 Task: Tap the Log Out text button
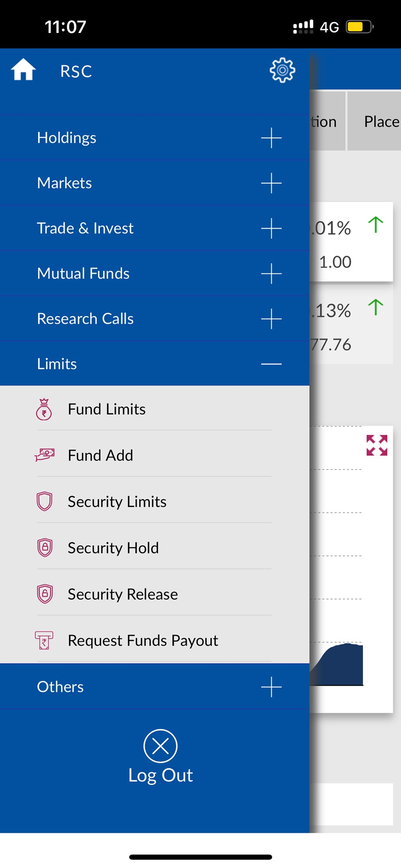(x=161, y=775)
